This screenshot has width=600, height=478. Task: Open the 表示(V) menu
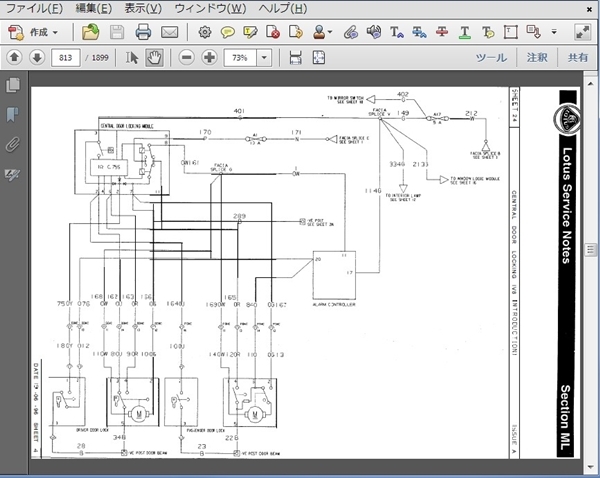coord(143,8)
